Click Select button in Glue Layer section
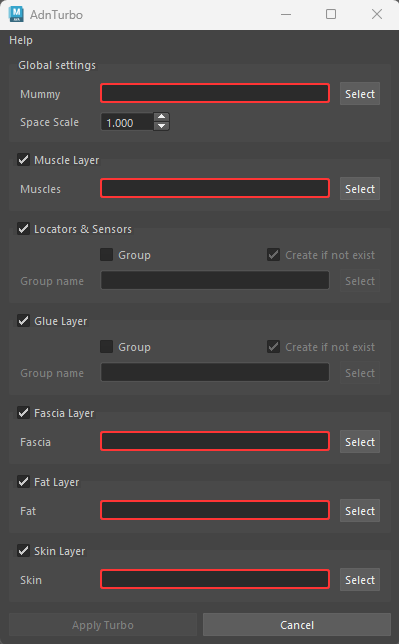The image size is (399, 644). (x=360, y=373)
